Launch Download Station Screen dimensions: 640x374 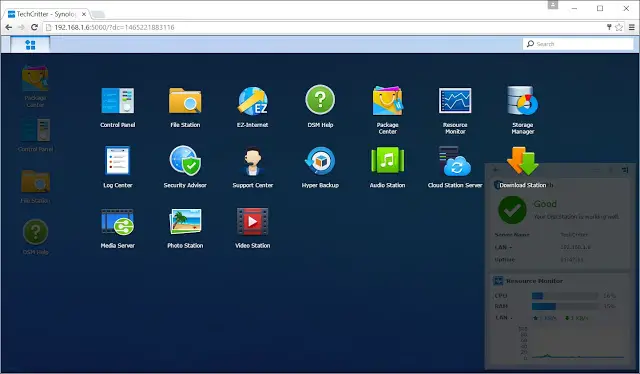[523, 167]
